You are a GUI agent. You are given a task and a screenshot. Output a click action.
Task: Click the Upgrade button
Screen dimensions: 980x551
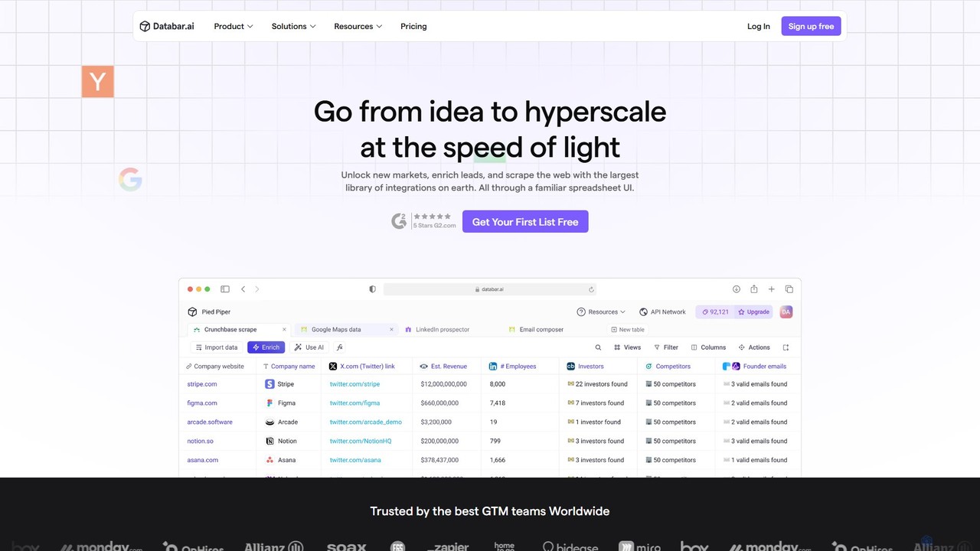tap(753, 311)
